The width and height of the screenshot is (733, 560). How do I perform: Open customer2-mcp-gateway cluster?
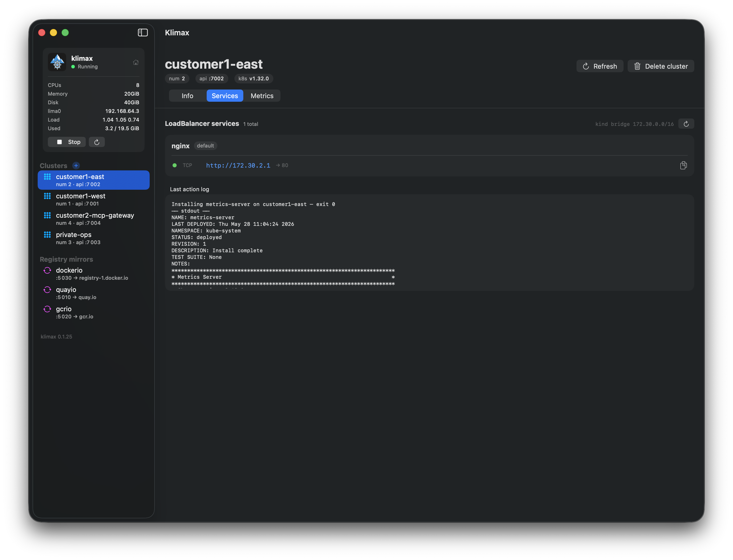pyautogui.click(x=93, y=219)
